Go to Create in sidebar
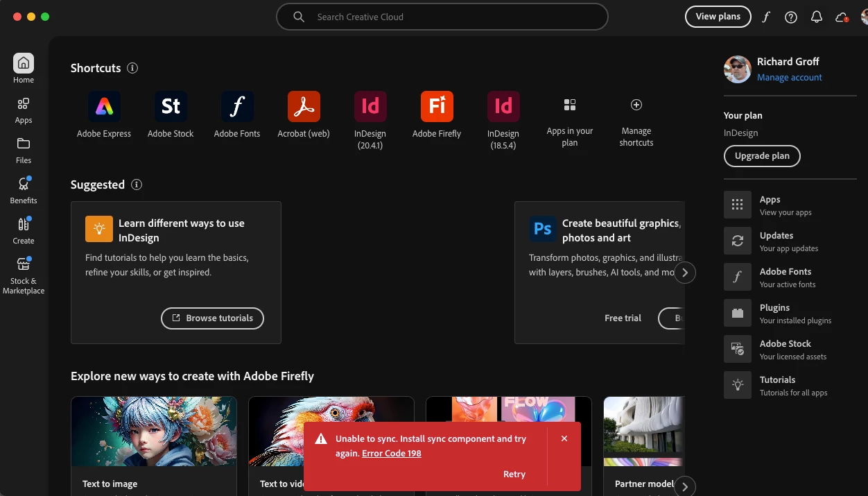This screenshot has height=496, width=868. 24,230
